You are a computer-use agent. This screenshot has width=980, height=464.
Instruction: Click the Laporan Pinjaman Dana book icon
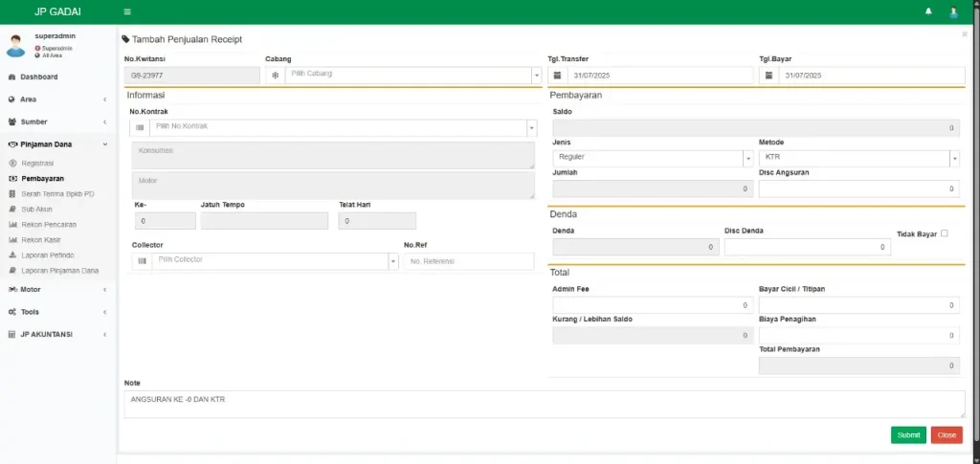12,271
